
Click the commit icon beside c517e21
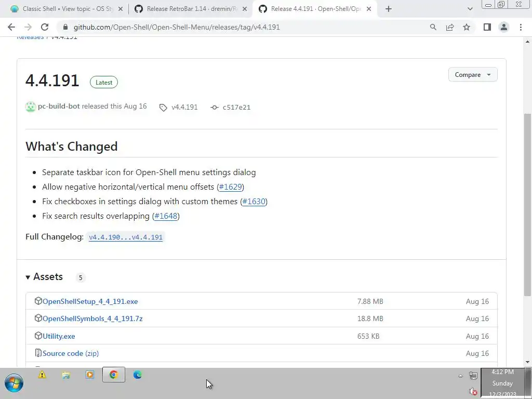[x=215, y=108]
